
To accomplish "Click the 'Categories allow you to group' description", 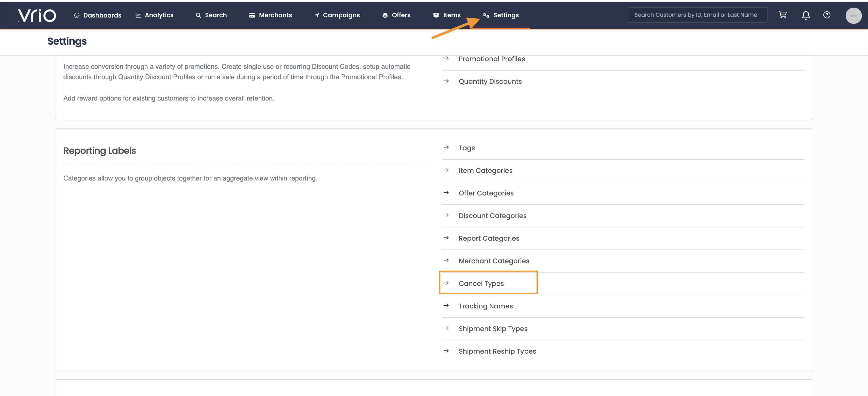I will (x=190, y=178).
